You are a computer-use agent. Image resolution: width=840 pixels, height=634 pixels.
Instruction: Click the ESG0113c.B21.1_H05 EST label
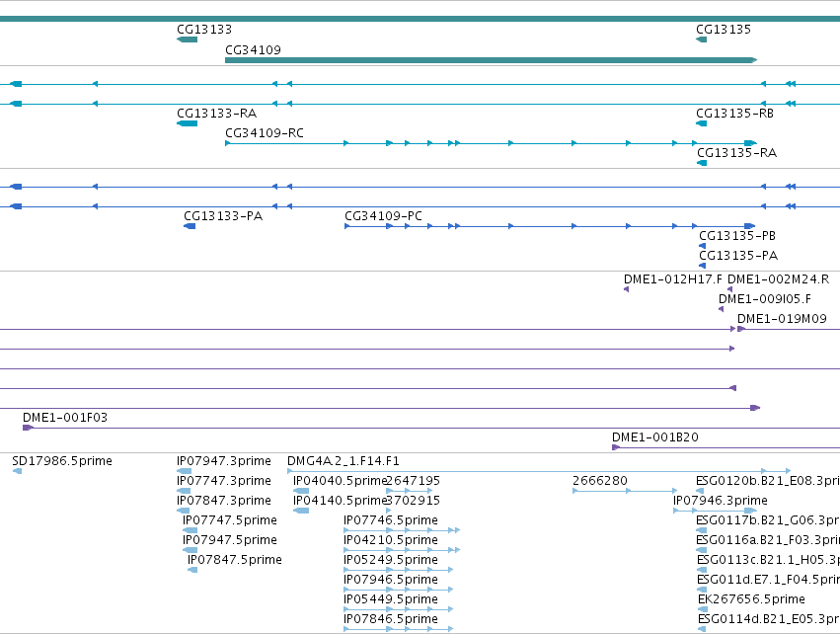[768, 560]
